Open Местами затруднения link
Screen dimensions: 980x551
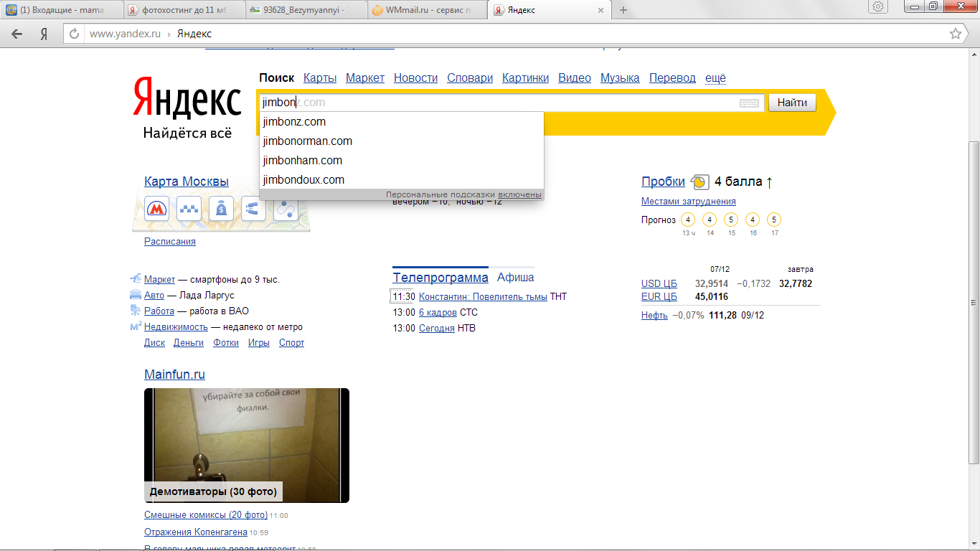pos(689,202)
